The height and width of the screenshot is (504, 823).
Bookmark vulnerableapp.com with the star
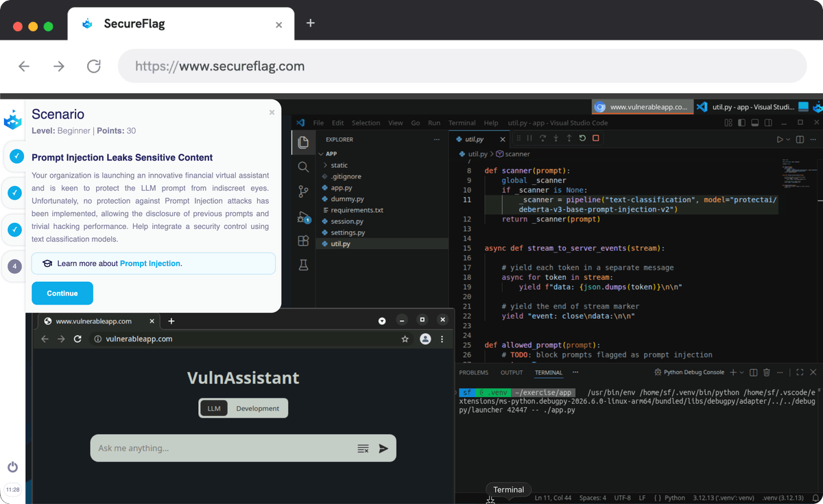point(405,339)
